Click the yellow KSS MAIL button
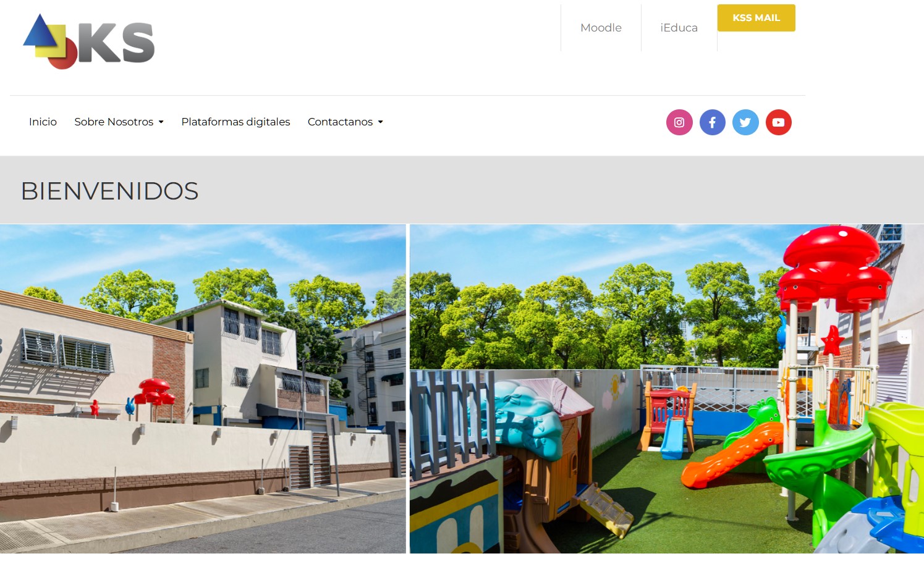 [x=756, y=18]
